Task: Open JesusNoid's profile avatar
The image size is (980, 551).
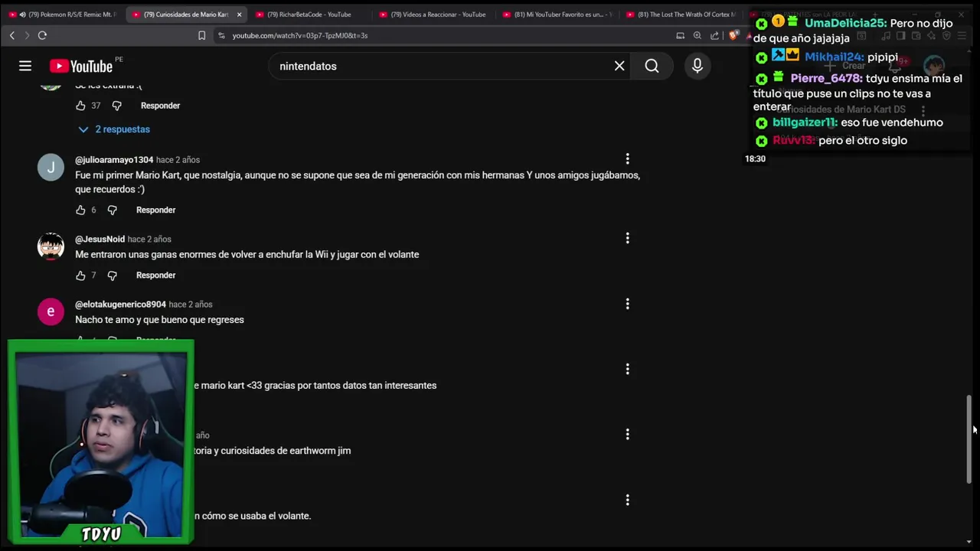Action: pos(51,246)
